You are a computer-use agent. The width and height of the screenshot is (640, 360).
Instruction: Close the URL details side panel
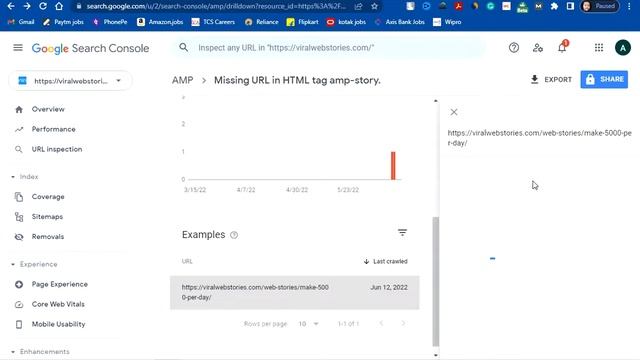pyautogui.click(x=454, y=112)
